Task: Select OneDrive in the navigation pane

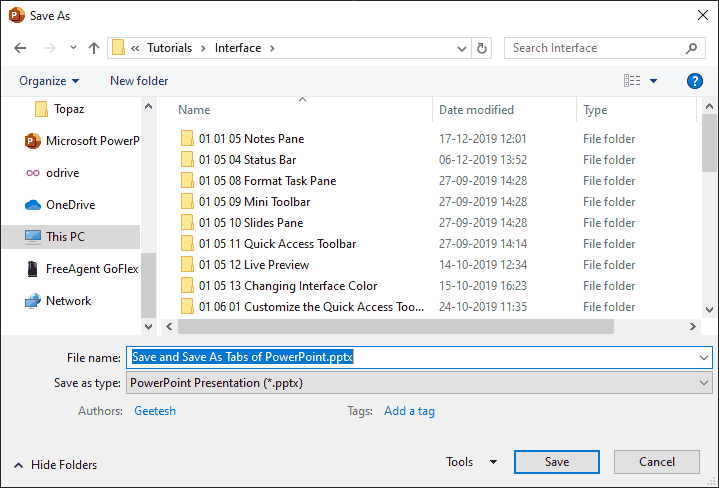Action: 60,205
